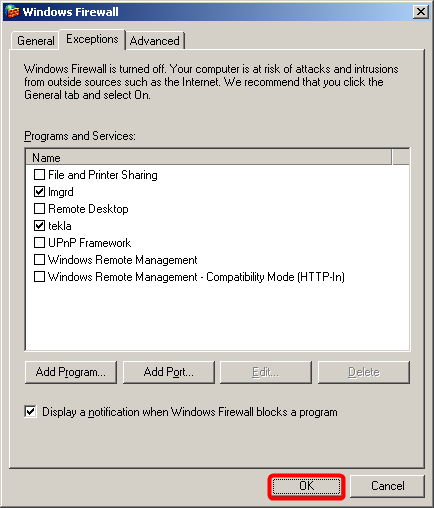Uncheck the tekla exception checkbox

[39, 225]
